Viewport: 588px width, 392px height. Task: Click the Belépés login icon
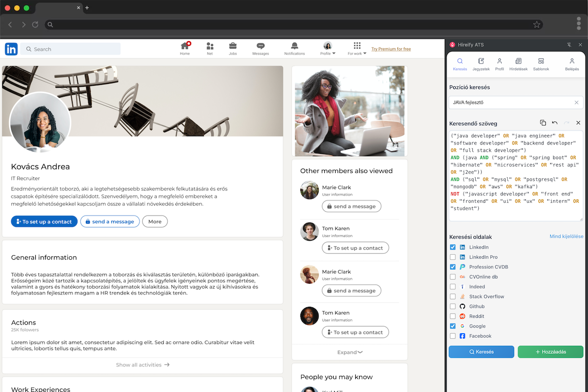572,64
